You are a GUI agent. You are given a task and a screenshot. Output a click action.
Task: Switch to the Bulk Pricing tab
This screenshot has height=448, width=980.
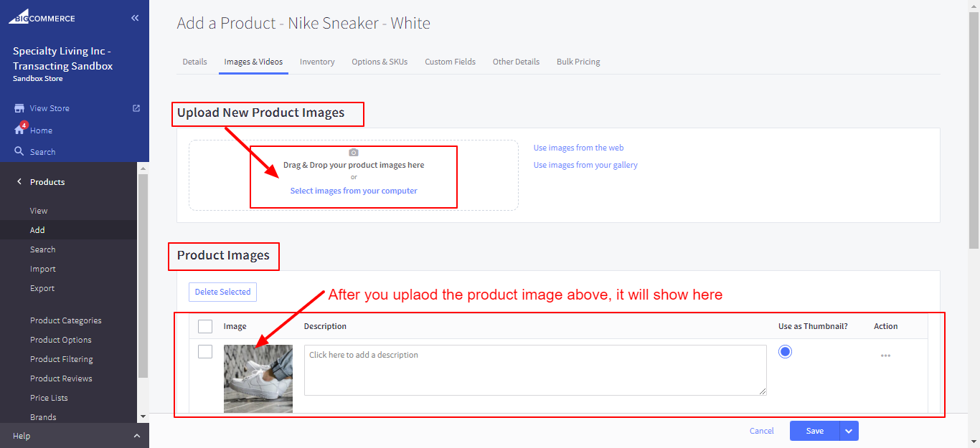(578, 62)
